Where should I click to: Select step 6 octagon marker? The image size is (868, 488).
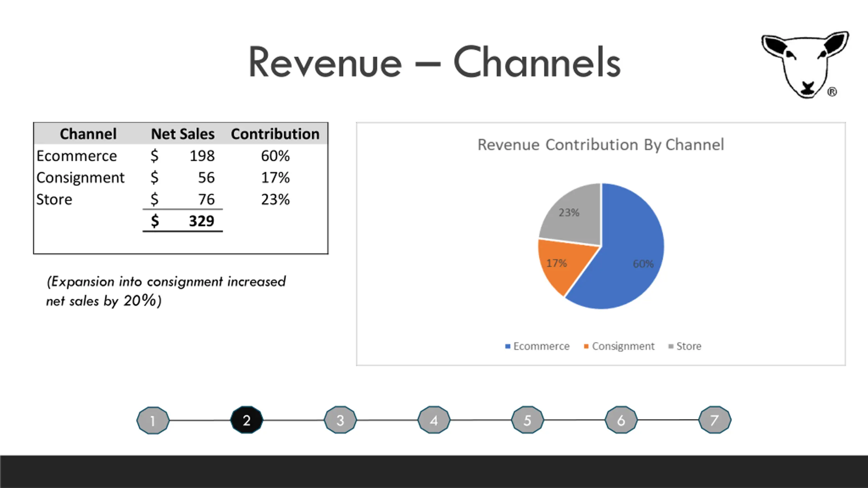coord(621,420)
